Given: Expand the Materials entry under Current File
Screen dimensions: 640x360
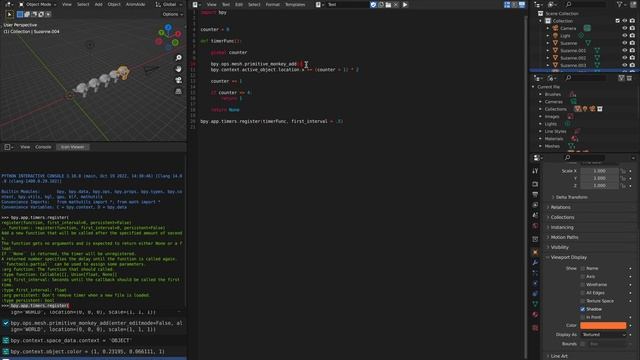Looking at the screenshot, I should click(540, 139).
